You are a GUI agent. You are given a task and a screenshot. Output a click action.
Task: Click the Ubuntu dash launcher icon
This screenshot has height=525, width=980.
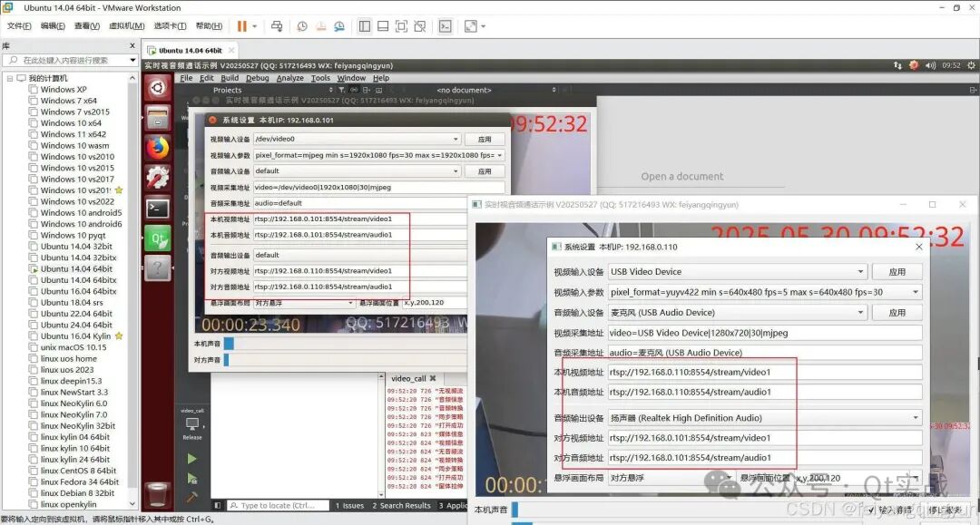[156, 86]
